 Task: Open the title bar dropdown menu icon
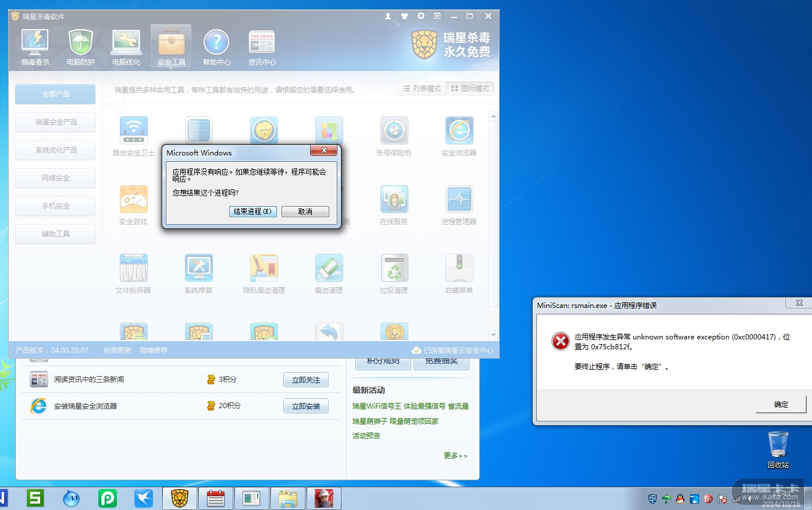[x=437, y=16]
